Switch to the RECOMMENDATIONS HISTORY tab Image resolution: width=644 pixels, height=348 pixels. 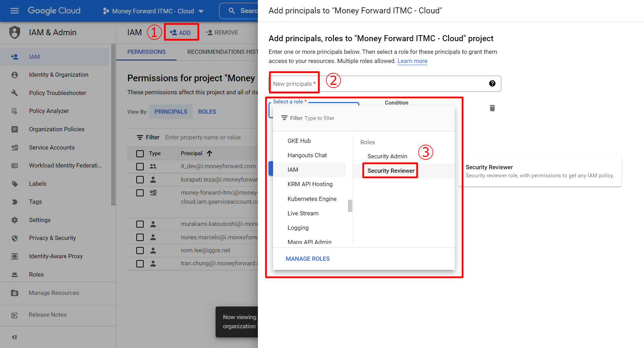tap(223, 52)
